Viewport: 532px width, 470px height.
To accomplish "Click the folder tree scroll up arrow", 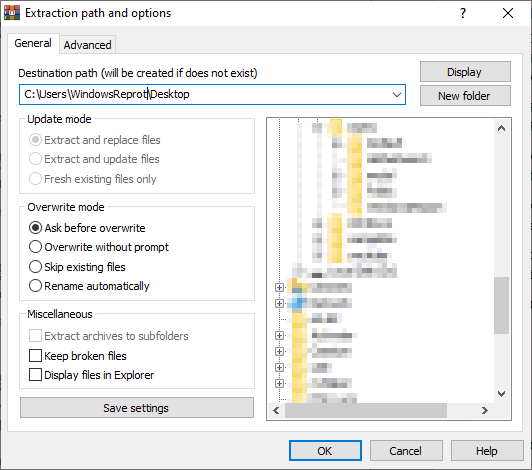I will [501, 128].
